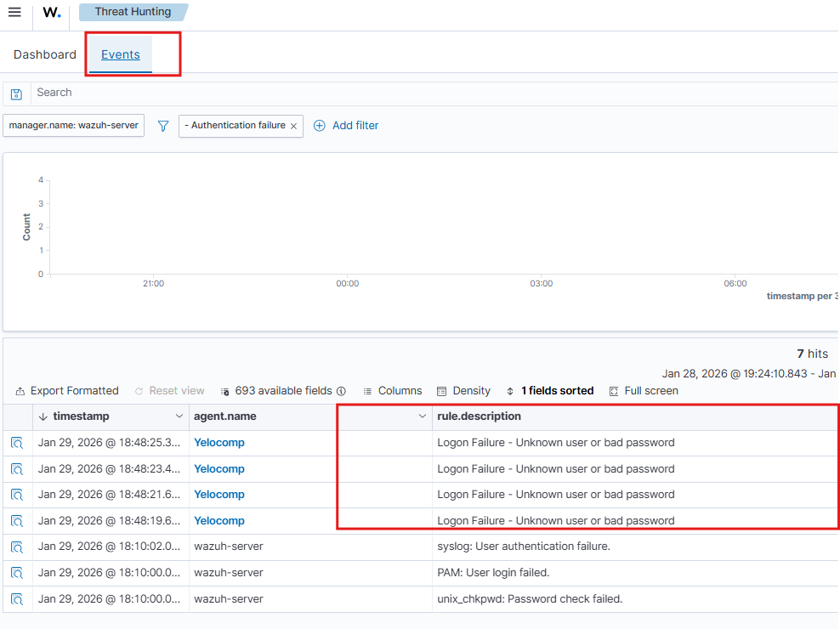Click Add filter button
This screenshot has height=629, width=840.
[346, 126]
